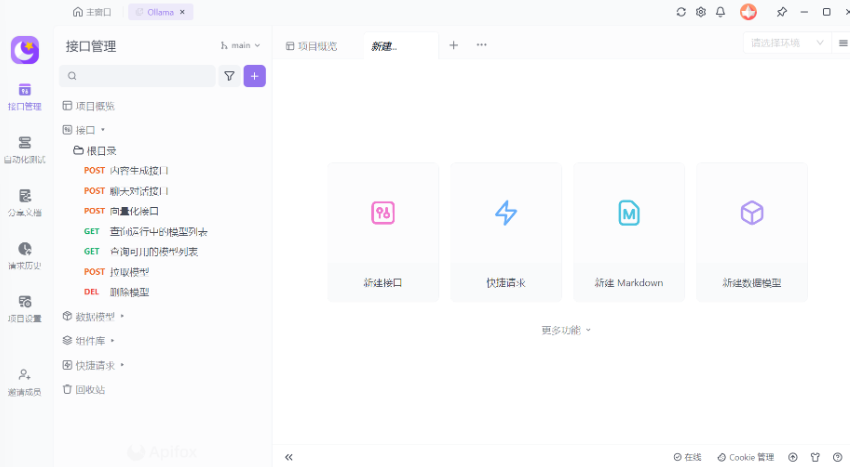Open GET 查询运行中的模型列表 item
The width and height of the screenshot is (850, 467).
[145, 232]
